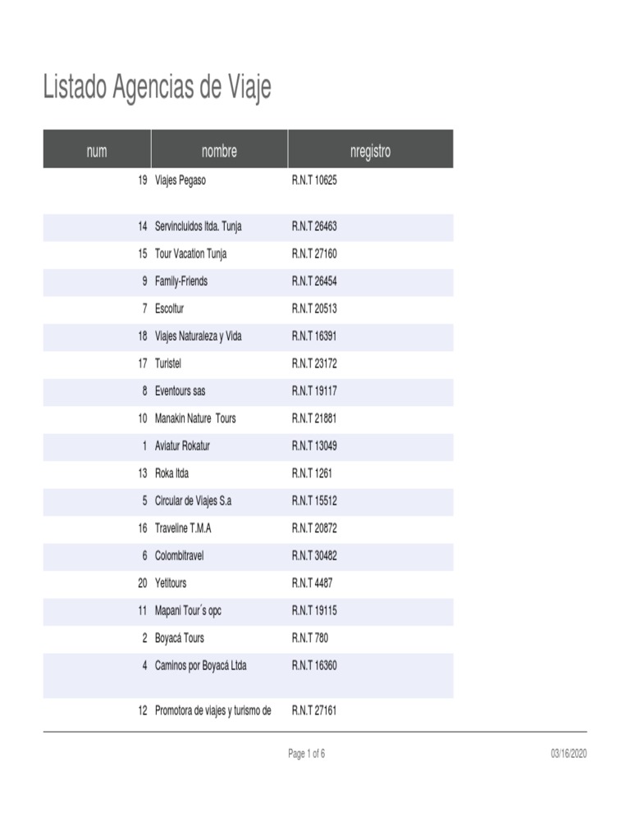Click registration number R.N.T 23172
Viewport: 630px width, 840px height.
coord(314,363)
